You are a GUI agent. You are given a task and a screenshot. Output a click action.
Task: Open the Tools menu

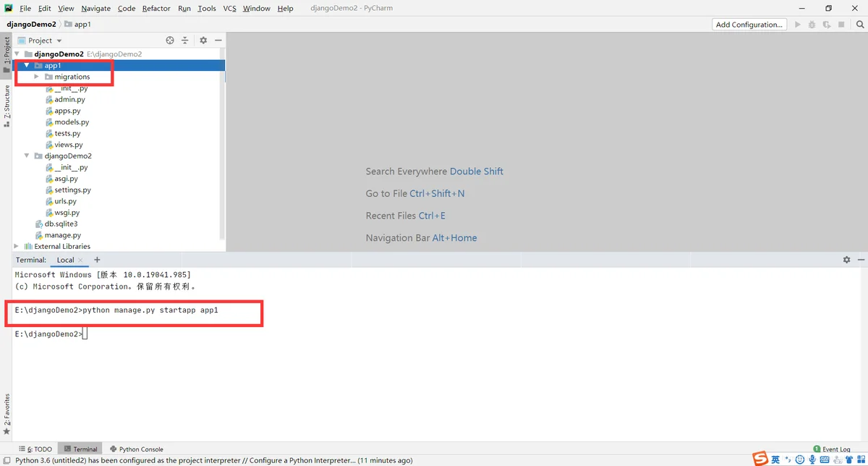coord(207,8)
